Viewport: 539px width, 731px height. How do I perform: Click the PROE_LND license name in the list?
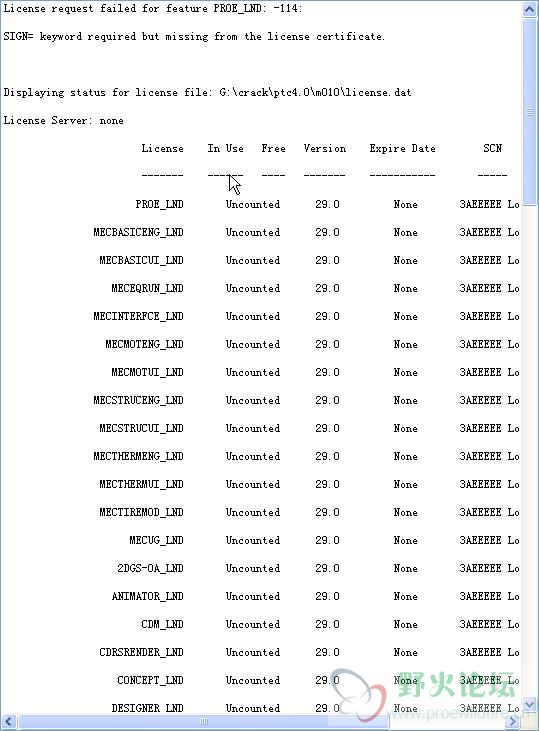(159, 204)
